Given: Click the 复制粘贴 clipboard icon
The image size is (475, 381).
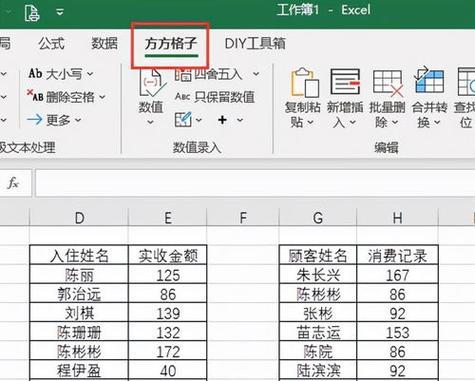Looking at the screenshot, I should [304, 82].
